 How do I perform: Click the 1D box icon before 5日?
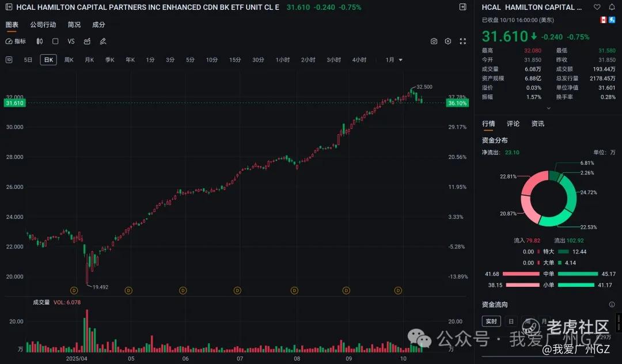pyautogui.click(x=9, y=60)
